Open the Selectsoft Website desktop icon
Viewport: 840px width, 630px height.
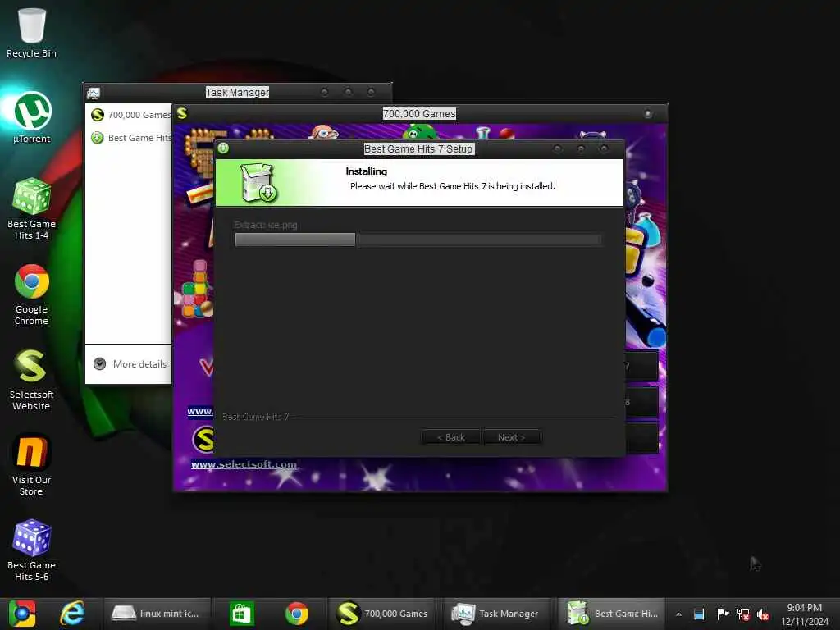tap(32, 380)
